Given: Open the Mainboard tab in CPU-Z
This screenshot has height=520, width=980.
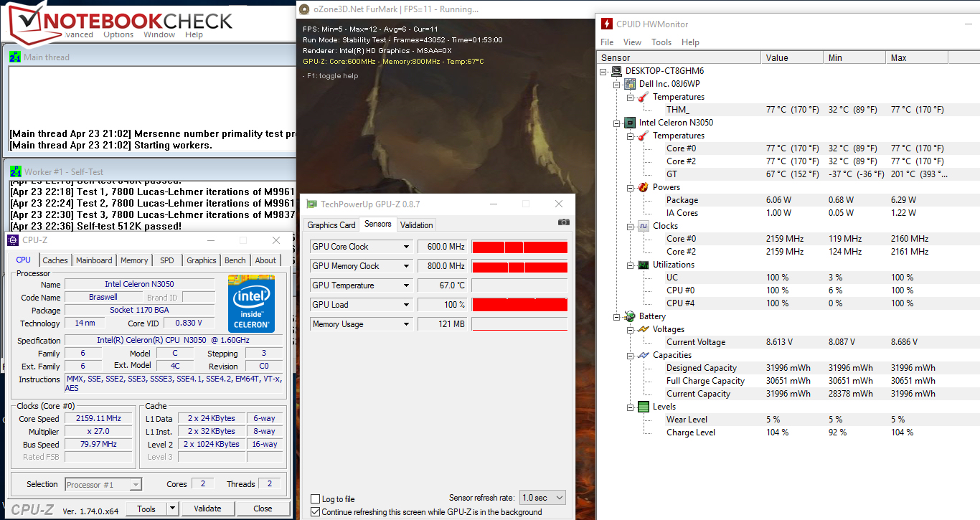Looking at the screenshot, I should [x=94, y=260].
